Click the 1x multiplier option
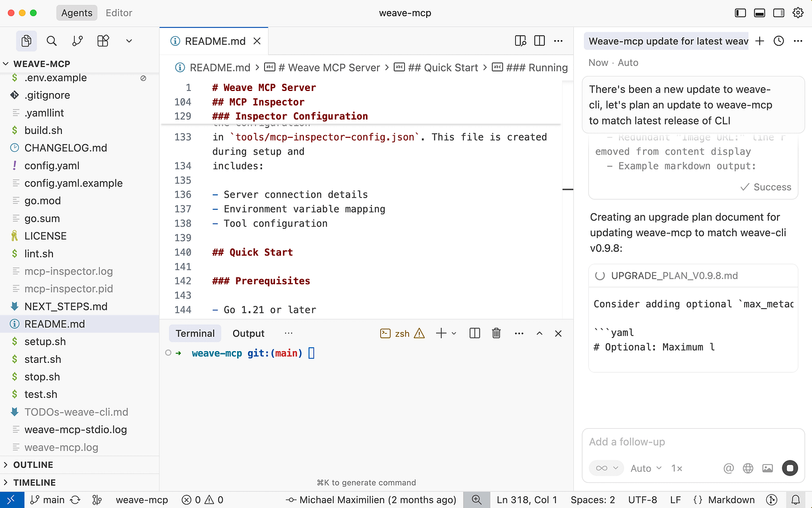 [676, 468]
